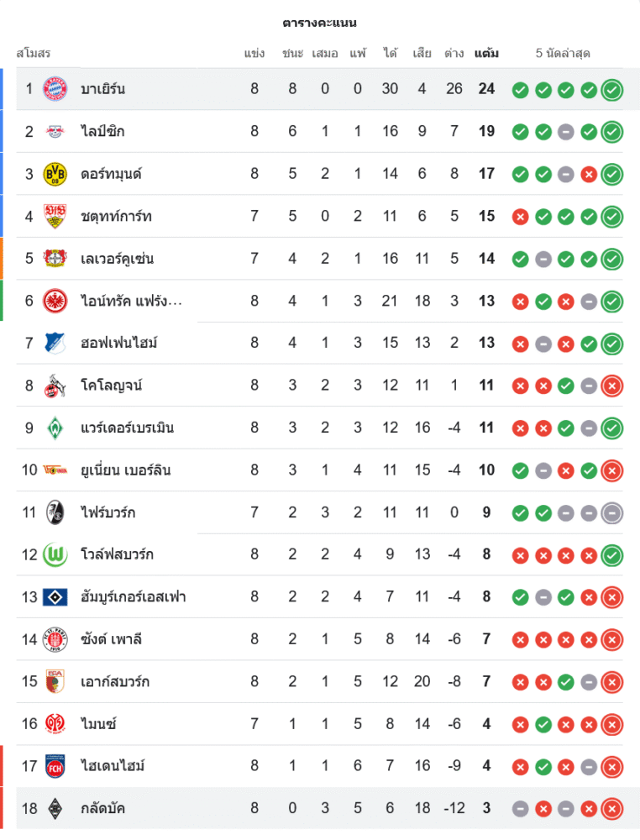Open Köln's latest match loss indicator
640x840 pixels.
[x=612, y=386]
